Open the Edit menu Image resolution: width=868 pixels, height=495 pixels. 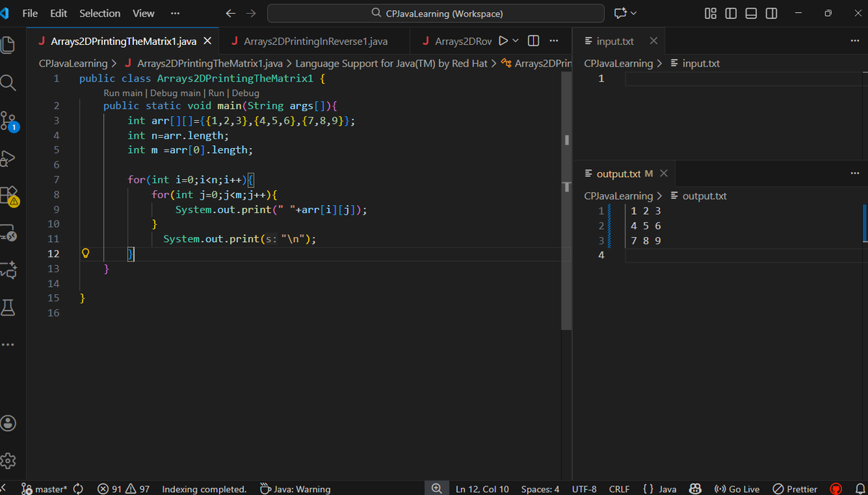tap(59, 13)
